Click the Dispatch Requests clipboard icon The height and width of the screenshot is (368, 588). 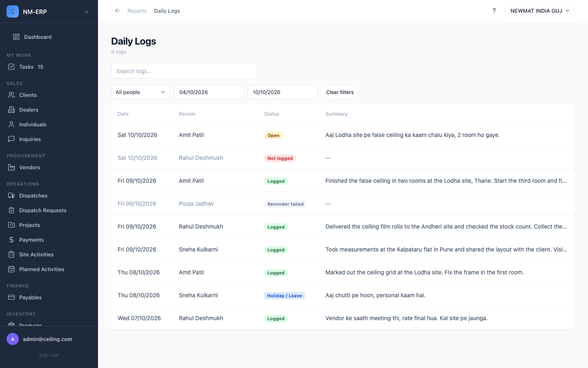coord(11,210)
